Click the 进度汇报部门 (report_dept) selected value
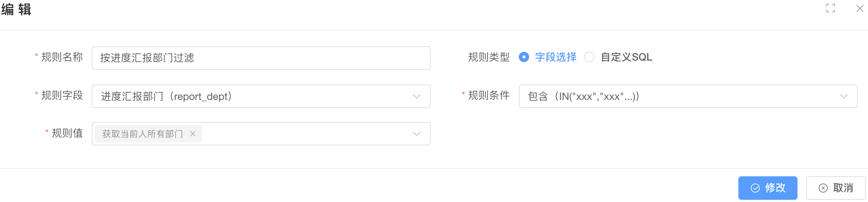Image resolution: width=868 pixels, height=202 pixels. [x=166, y=96]
